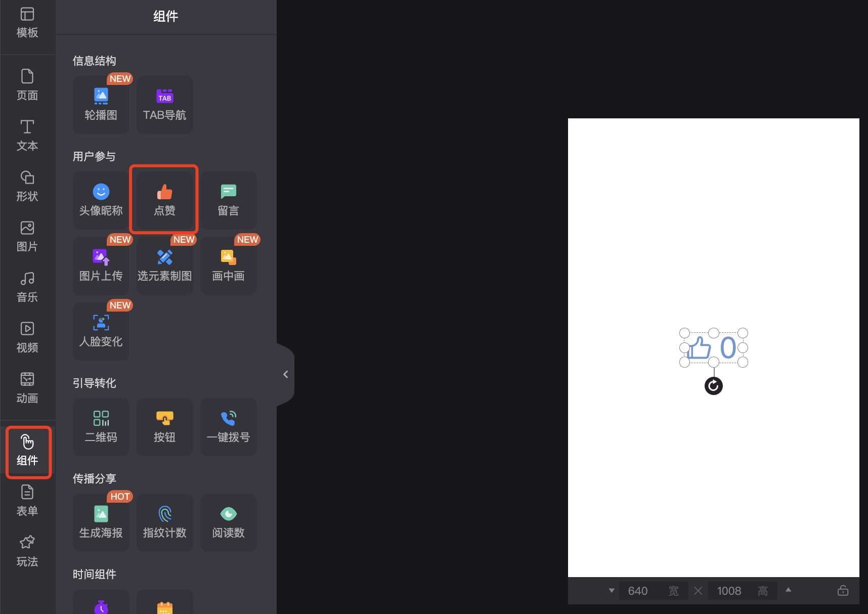Viewport: 868px width, 614px height.
Task: Add the 指纹计数 fingerprint counter component
Action: (x=165, y=522)
